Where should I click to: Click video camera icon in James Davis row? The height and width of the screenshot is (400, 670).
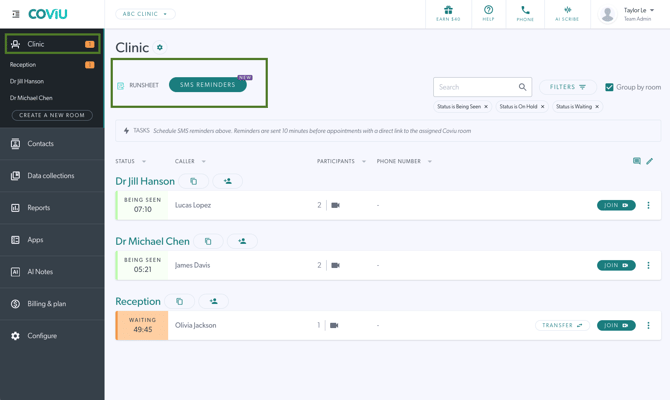click(x=335, y=265)
